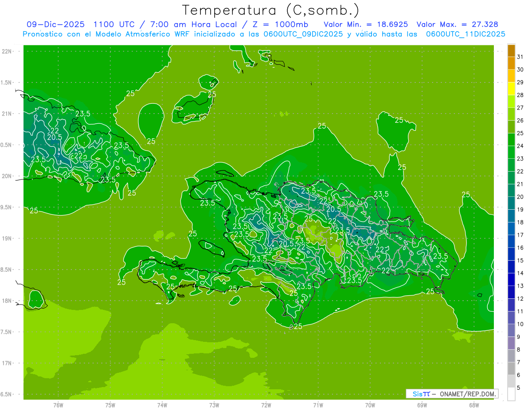Click the '19N' latitude axis label
The image size is (532, 411).
(8, 239)
